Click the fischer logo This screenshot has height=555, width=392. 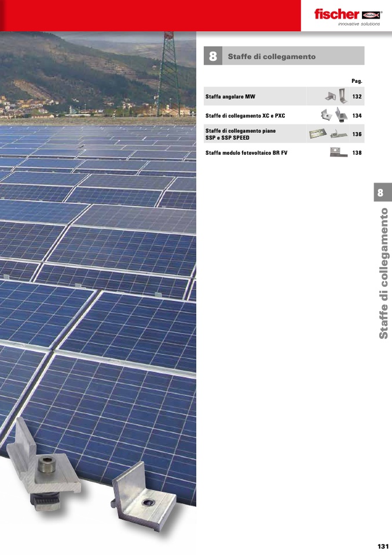[x=348, y=17]
